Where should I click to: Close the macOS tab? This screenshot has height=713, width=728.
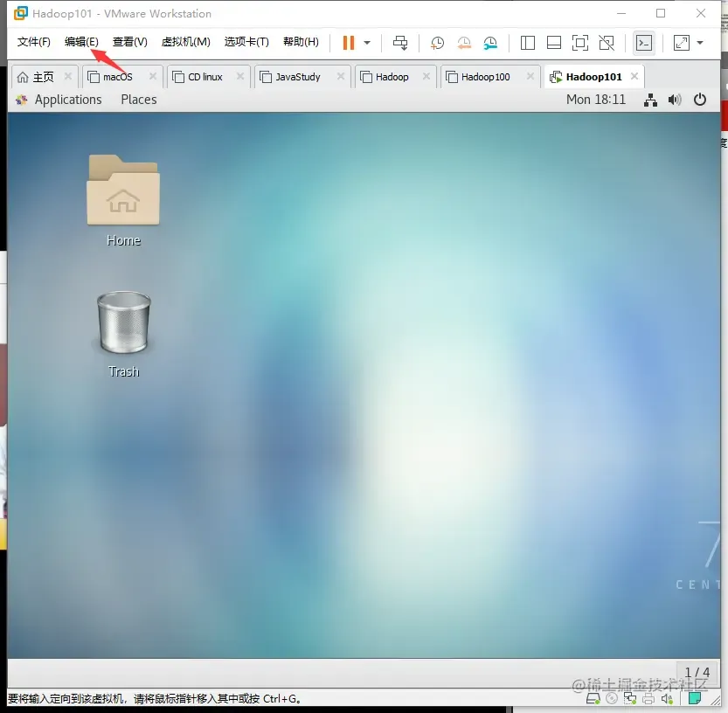(x=153, y=76)
